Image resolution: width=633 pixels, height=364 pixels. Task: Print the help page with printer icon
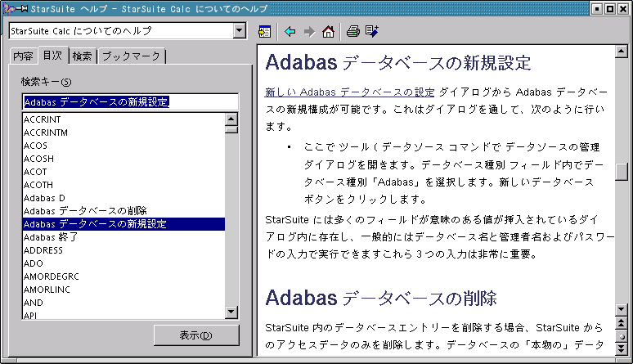[x=352, y=31]
